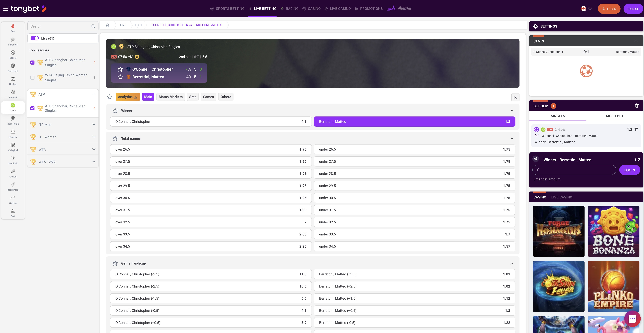Collapse the Game handicap market
The image size is (644, 333).
(512, 263)
